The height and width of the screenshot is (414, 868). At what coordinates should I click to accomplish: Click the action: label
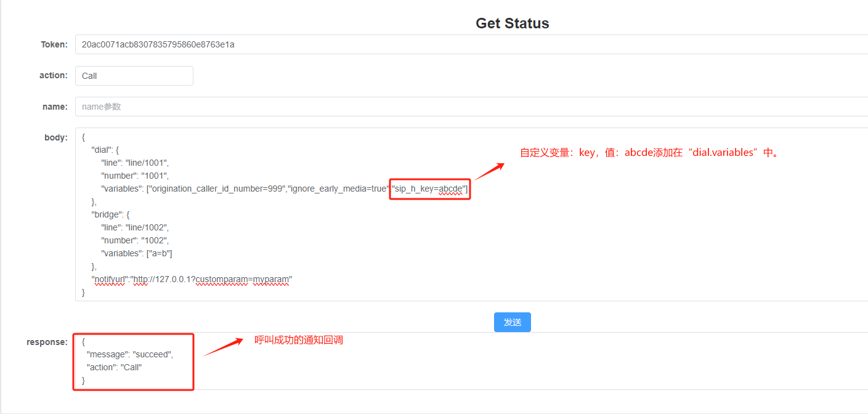(x=53, y=75)
